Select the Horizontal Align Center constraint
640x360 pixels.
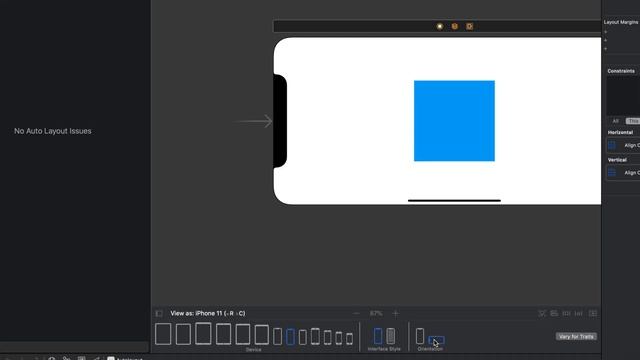623,145
